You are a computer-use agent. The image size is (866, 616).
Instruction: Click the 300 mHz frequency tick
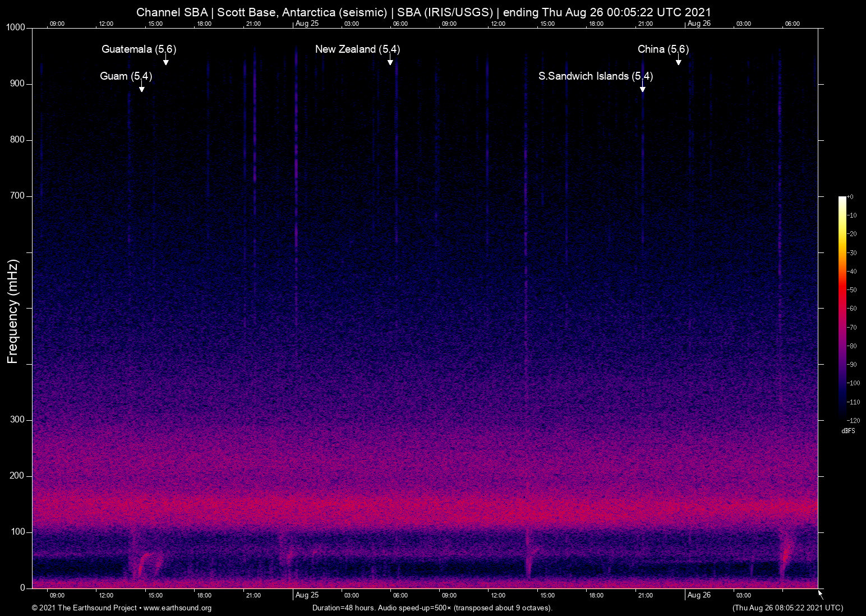click(x=17, y=419)
